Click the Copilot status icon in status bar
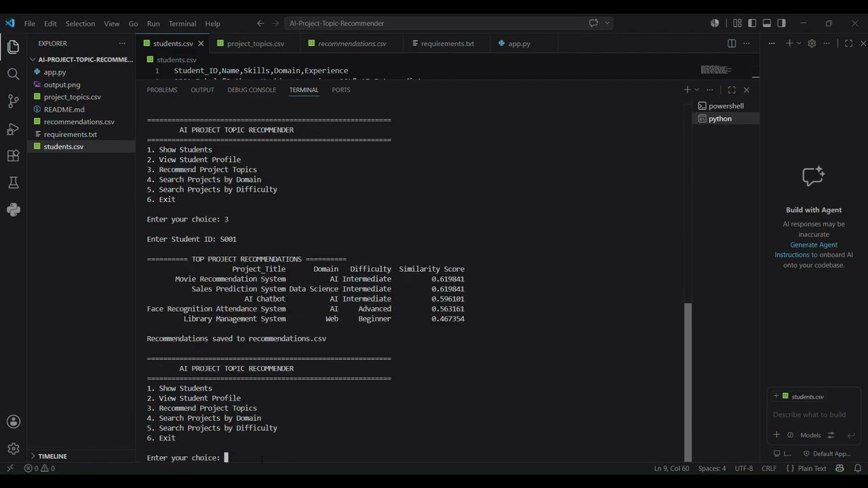The image size is (868, 488). pyautogui.click(x=840, y=468)
